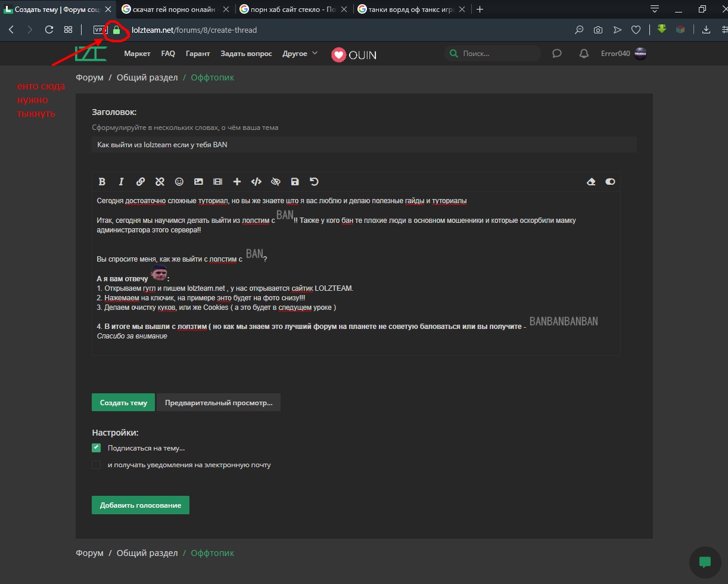Click the green download-arrow extension icon
This screenshot has width=728, height=584.
coord(662,29)
